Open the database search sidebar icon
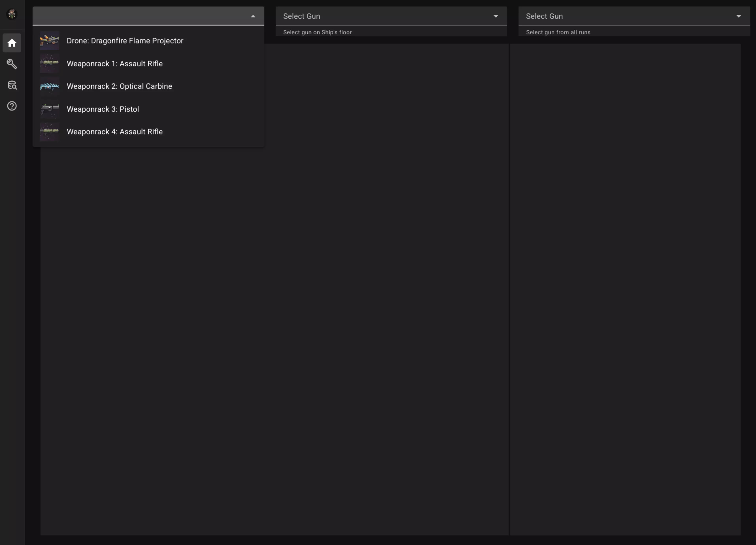Image resolution: width=756 pixels, height=545 pixels. coord(12,85)
